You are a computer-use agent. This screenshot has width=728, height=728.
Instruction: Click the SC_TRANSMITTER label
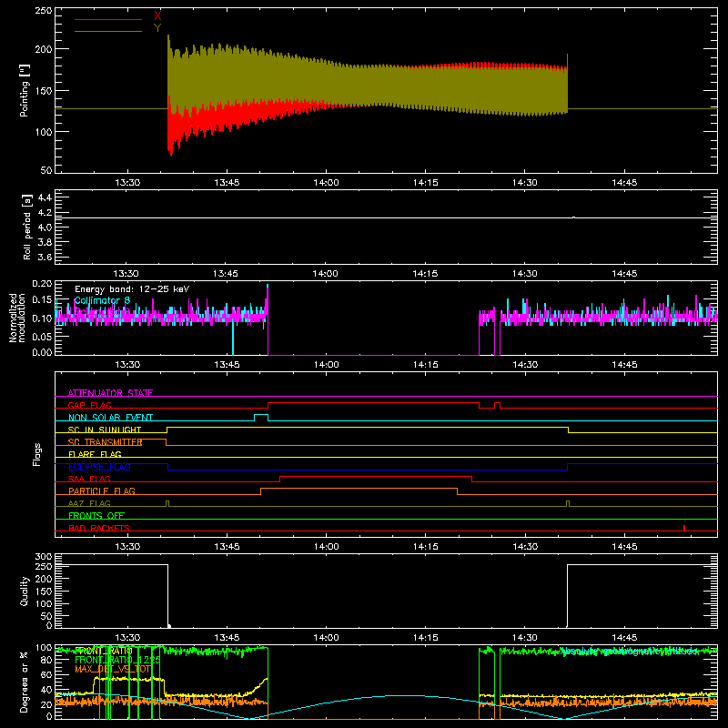tap(105, 442)
